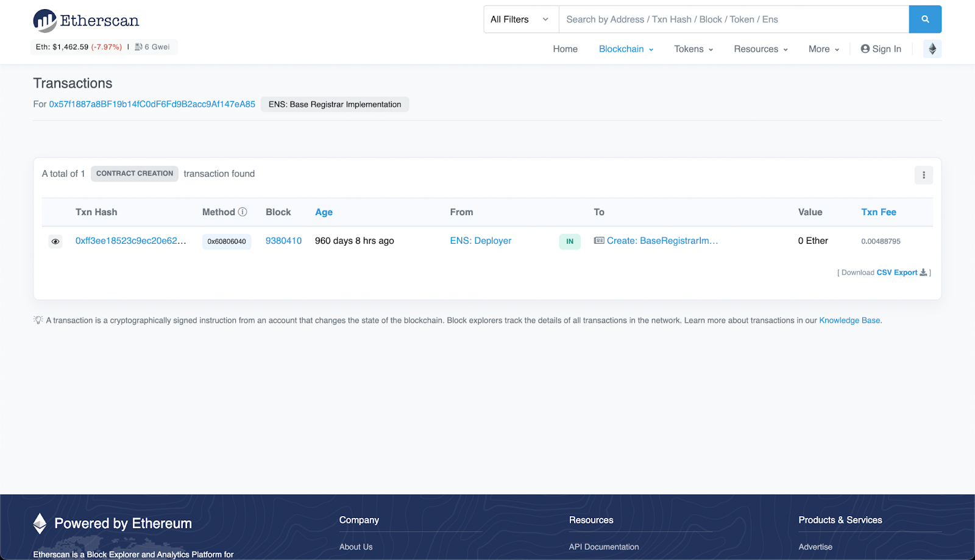The image size is (975, 560).
Task: Open address 0x57f1887a8BF19b14fC0dF6Fd9B2acc9Af147eA85
Action: coord(152,104)
